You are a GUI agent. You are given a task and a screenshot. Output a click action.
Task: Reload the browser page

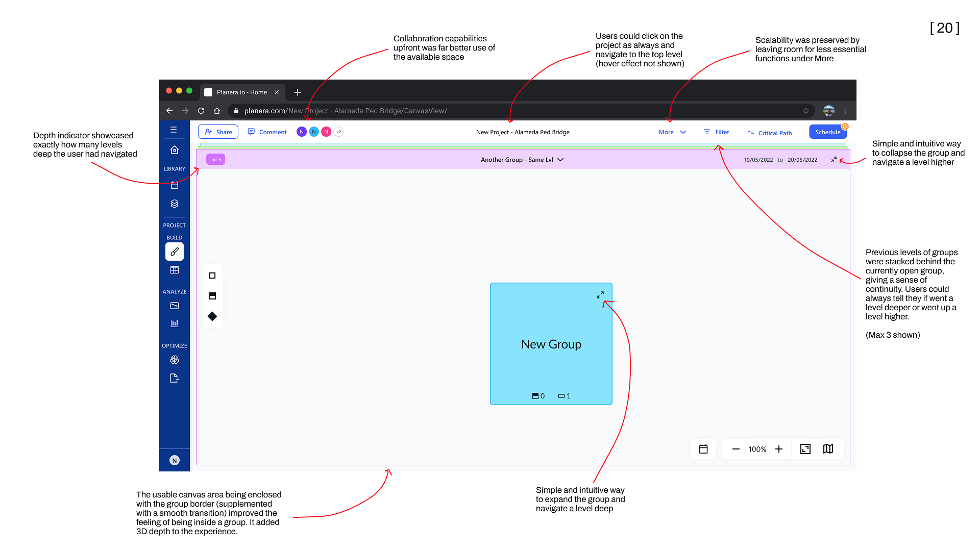(x=201, y=111)
